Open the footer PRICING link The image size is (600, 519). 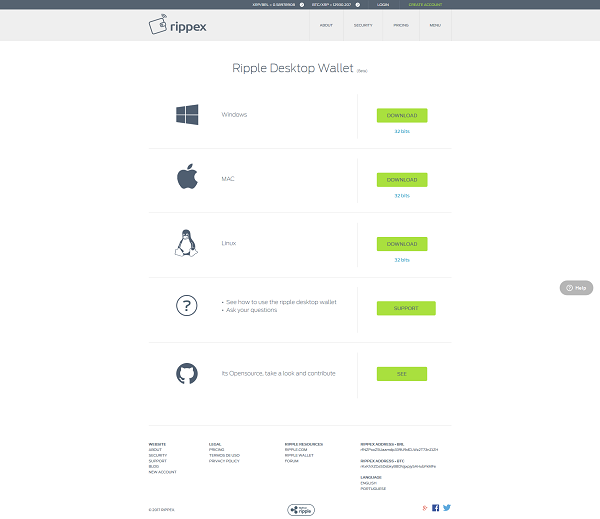coord(217,450)
